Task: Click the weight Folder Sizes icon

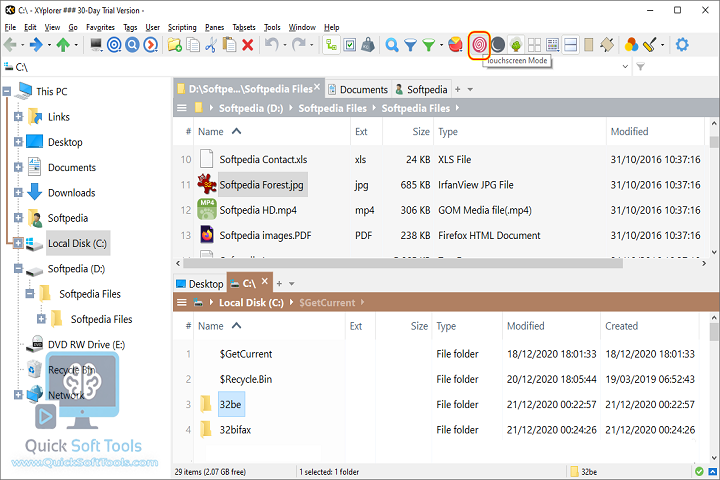Action: 368,45
